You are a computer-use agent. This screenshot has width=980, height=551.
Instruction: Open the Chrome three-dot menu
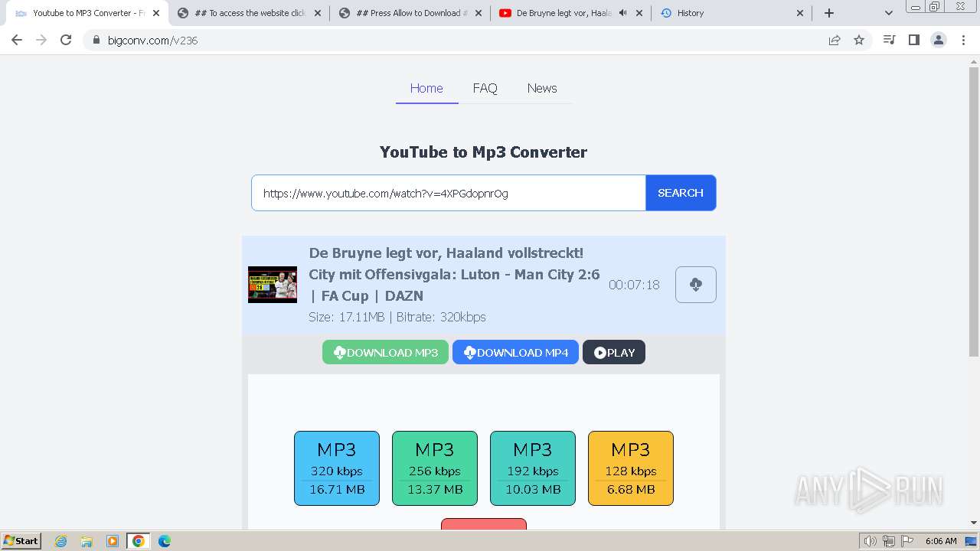coord(963,40)
